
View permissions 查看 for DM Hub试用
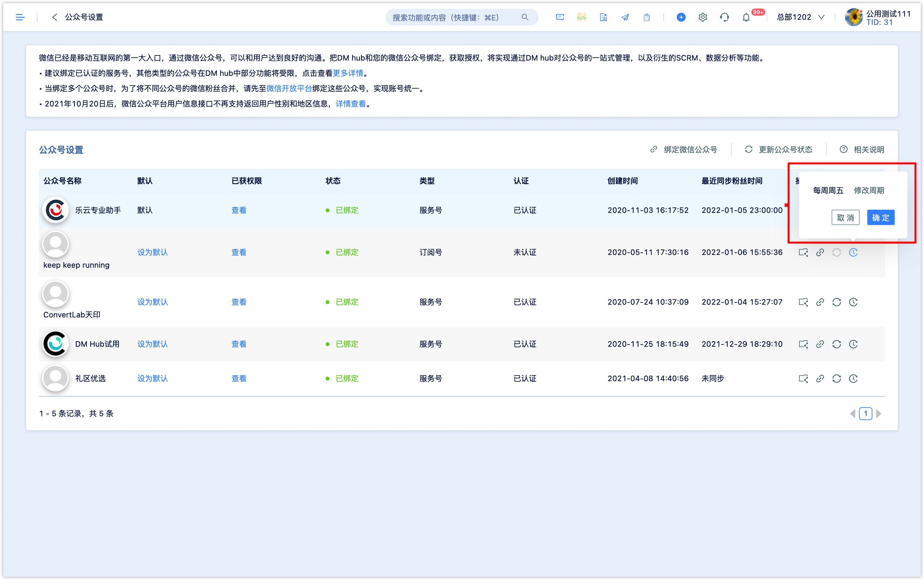click(x=239, y=344)
